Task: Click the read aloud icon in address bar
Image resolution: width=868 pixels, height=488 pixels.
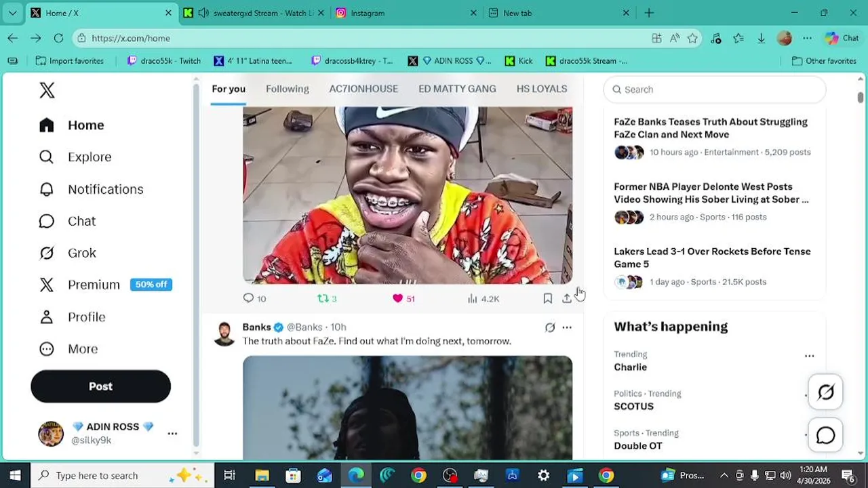Action: coord(674,39)
